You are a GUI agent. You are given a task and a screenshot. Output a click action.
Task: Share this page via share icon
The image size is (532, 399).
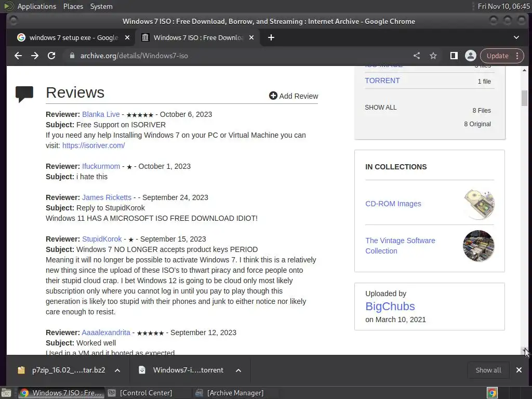(x=417, y=56)
